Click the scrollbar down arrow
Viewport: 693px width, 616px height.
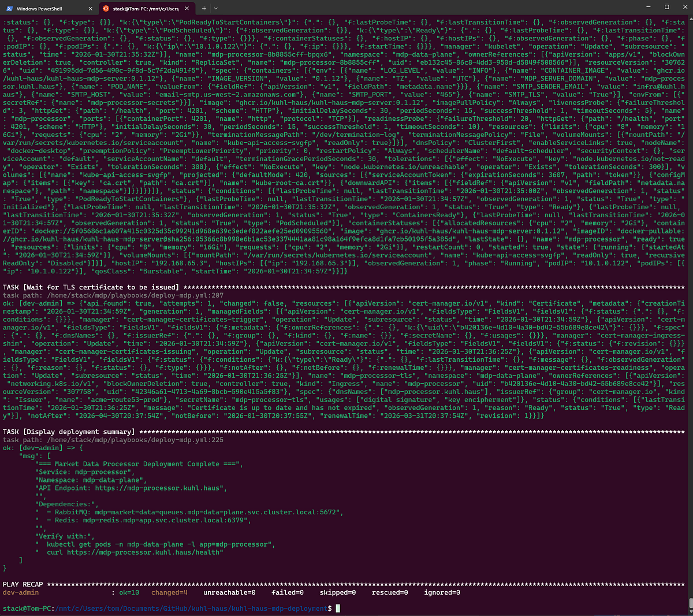(x=690, y=612)
